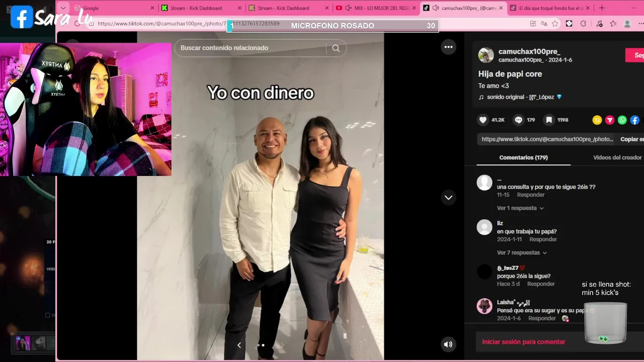This screenshot has width=644, height=362.
Task: Open the extensions puzzle icon
Action: pyautogui.click(x=583, y=24)
